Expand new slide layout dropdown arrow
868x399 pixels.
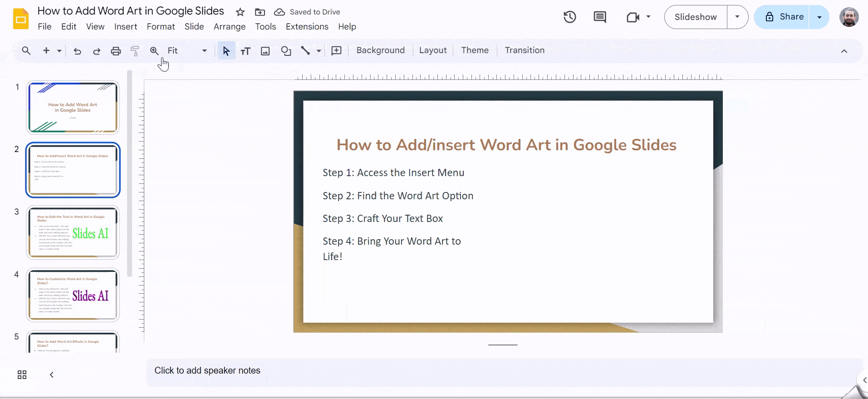point(59,51)
